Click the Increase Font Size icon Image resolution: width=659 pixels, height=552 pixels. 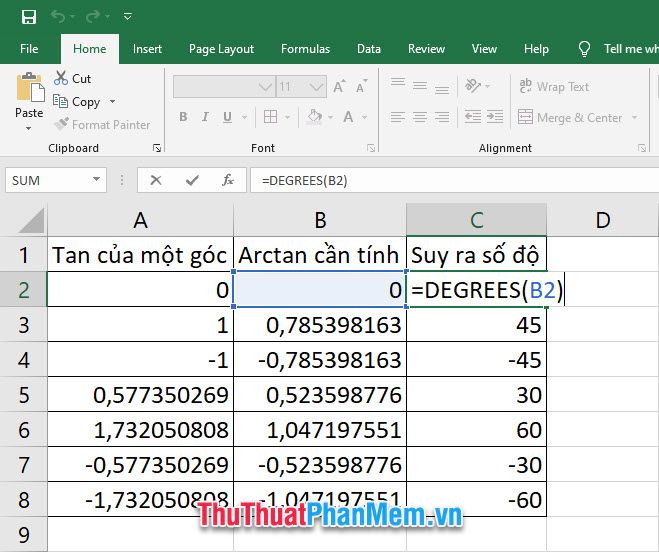[x=339, y=87]
